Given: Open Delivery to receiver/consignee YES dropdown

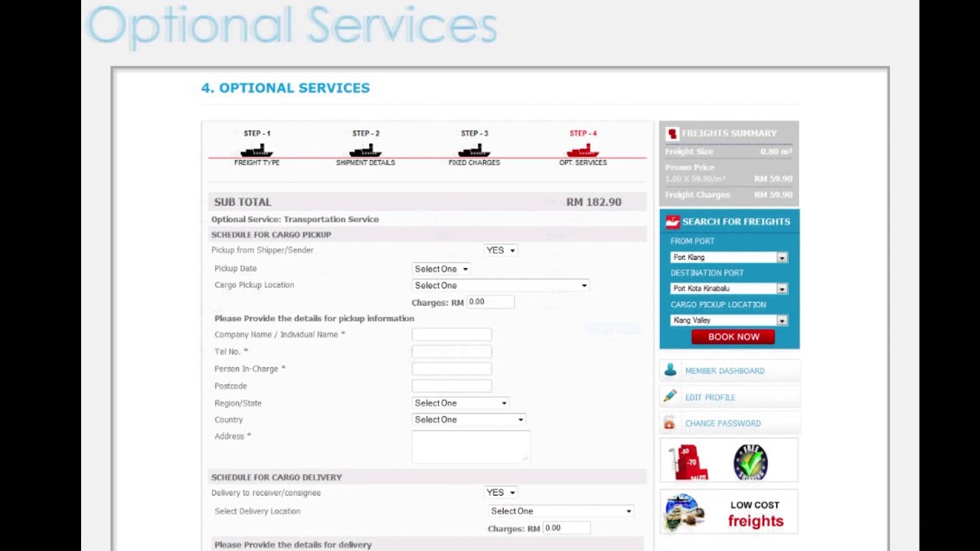Looking at the screenshot, I should (501, 493).
